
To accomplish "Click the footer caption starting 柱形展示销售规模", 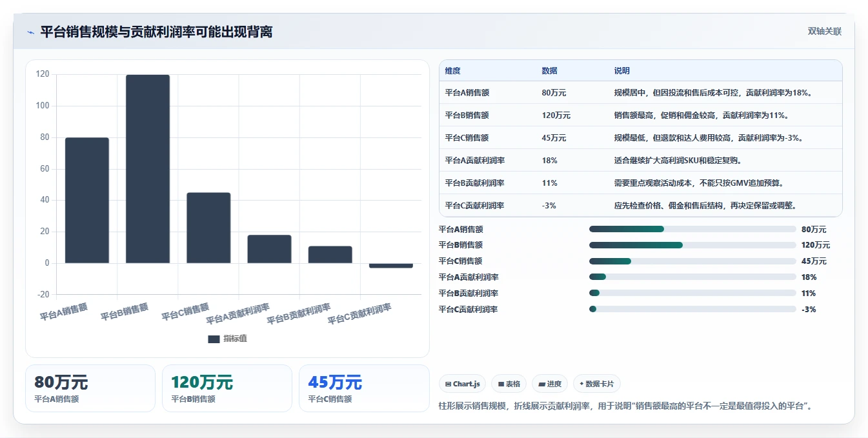I will coord(625,406).
